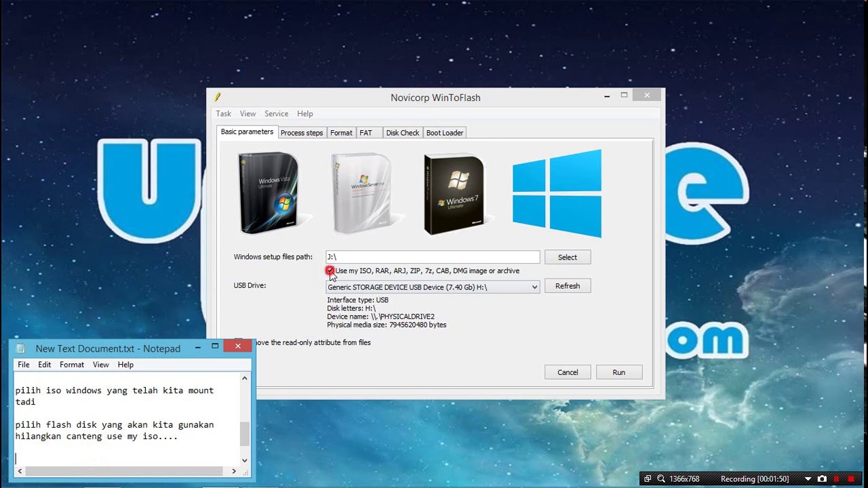Click Notepad's horizontal scrollbar right arrow
The image size is (868, 488).
(x=234, y=471)
